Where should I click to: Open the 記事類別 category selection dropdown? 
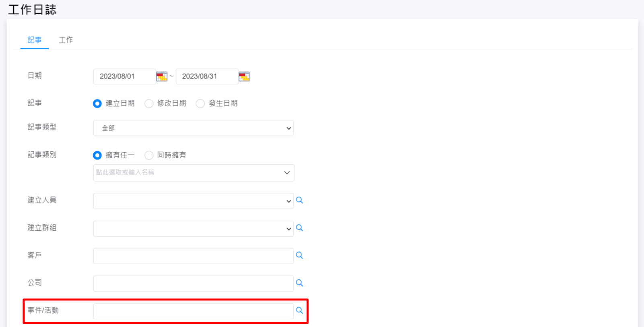click(x=193, y=173)
